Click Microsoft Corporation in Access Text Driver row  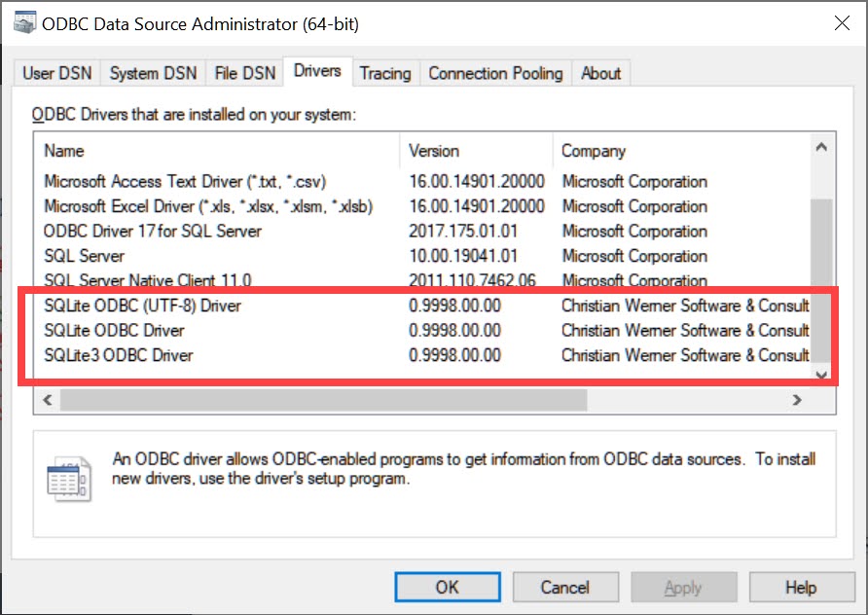tap(635, 182)
